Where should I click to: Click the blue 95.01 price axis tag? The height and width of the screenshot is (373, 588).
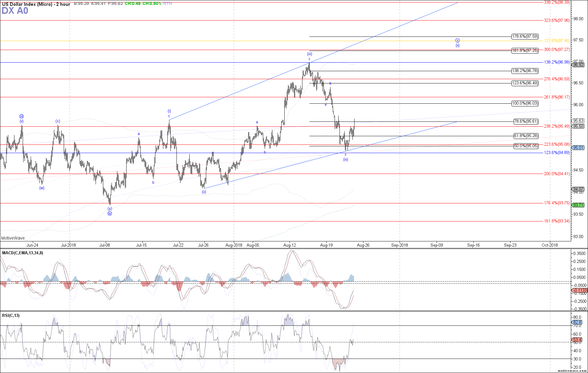pos(578,148)
